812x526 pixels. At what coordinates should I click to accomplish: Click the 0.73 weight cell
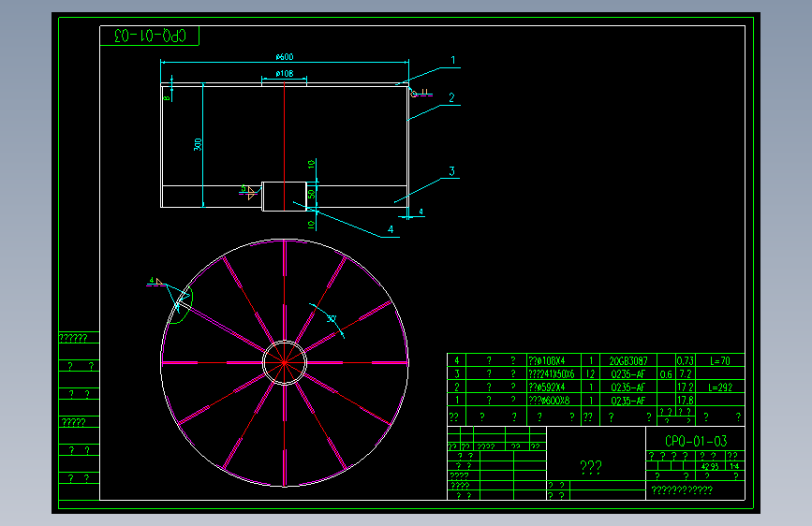pos(686,361)
